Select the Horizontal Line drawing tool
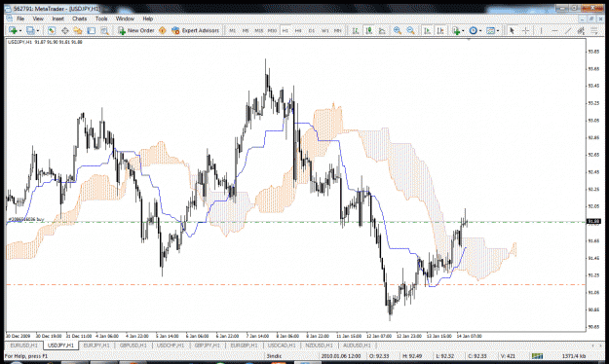This screenshot has height=364, width=609. point(554,30)
